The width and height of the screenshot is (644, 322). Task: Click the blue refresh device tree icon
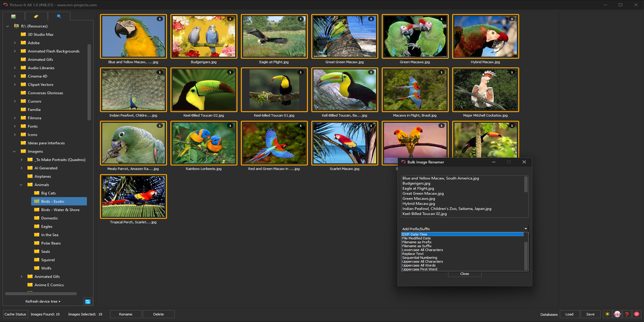87,302
